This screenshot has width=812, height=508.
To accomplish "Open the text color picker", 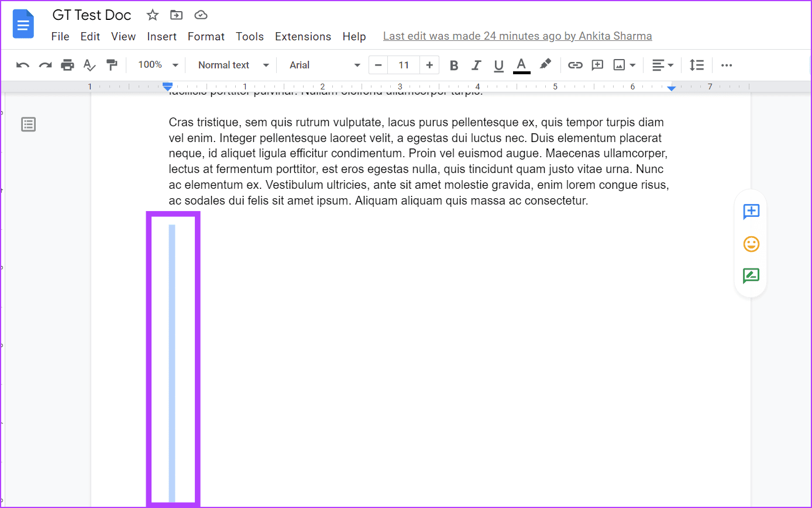I will [x=521, y=65].
